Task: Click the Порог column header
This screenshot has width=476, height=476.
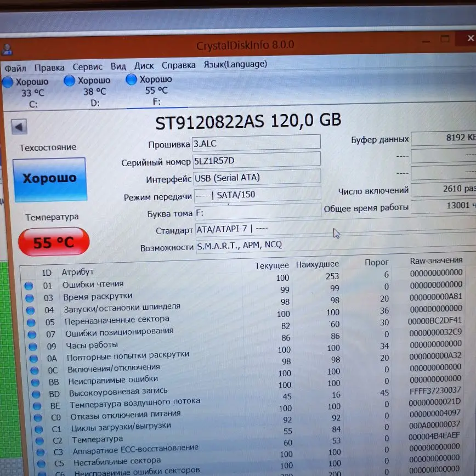Action: pyautogui.click(x=376, y=262)
